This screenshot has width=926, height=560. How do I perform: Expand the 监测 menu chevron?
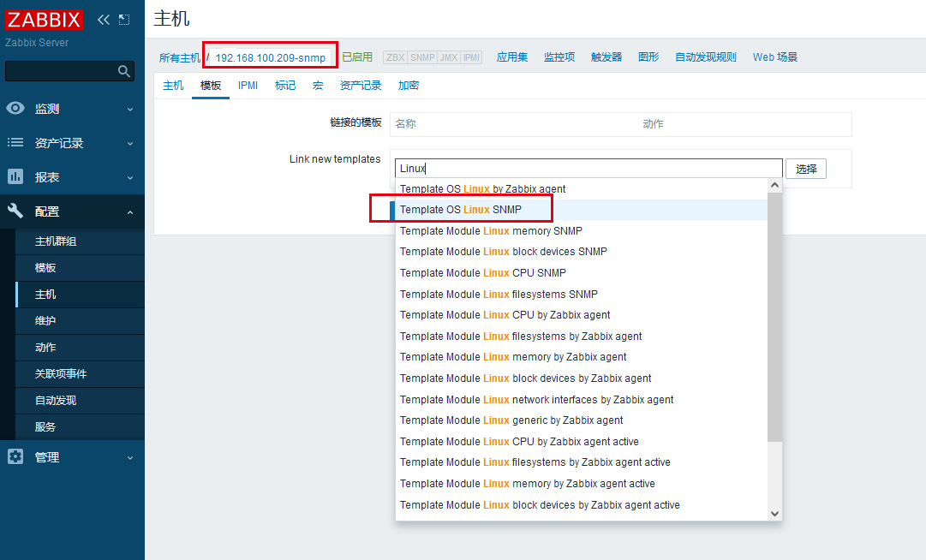tap(130, 109)
